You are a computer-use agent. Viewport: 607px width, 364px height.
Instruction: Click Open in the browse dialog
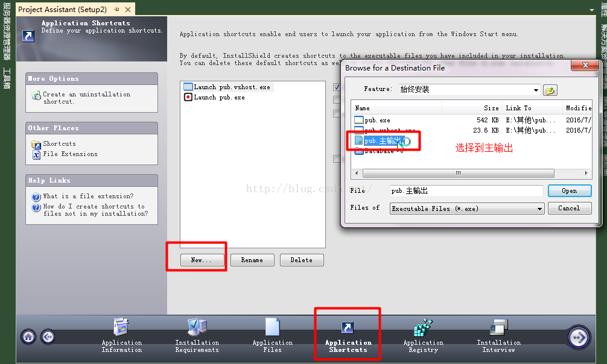pyautogui.click(x=570, y=190)
